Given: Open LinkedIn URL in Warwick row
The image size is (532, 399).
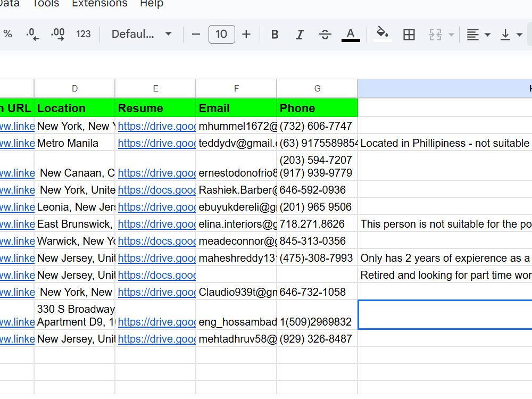Looking at the screenshot, I should (17, 241).
